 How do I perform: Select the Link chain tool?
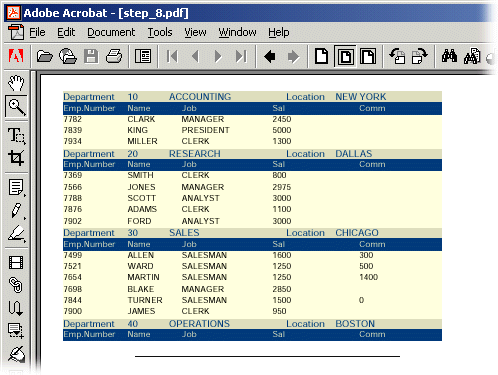tap(16, 285)
